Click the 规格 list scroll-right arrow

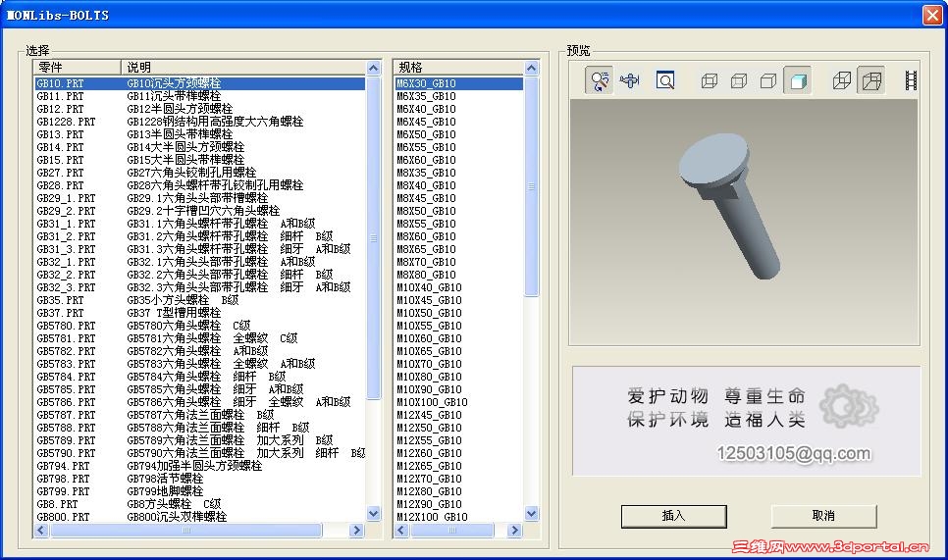[x=514, y=530]
